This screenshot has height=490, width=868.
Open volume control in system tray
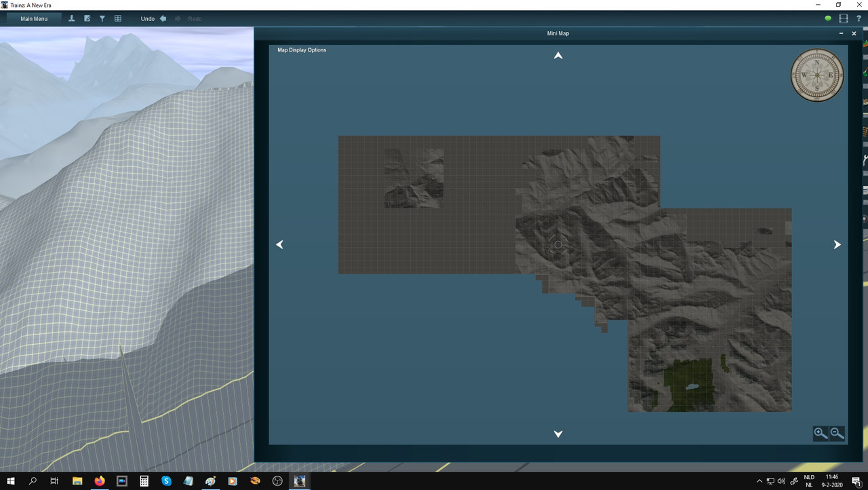coord(781,481)
